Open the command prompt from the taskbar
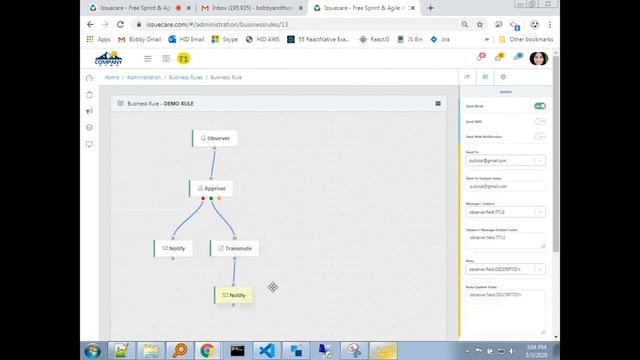The height and width of the screenshot is (360, 640). (237, 351)
